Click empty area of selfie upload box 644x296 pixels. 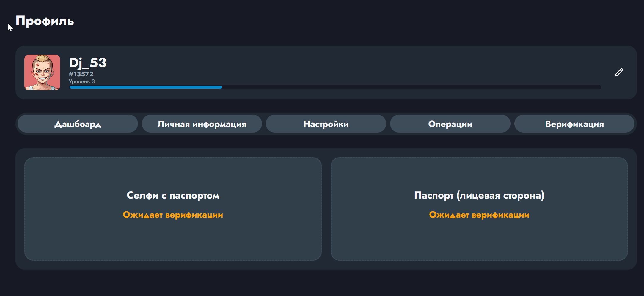173,241
